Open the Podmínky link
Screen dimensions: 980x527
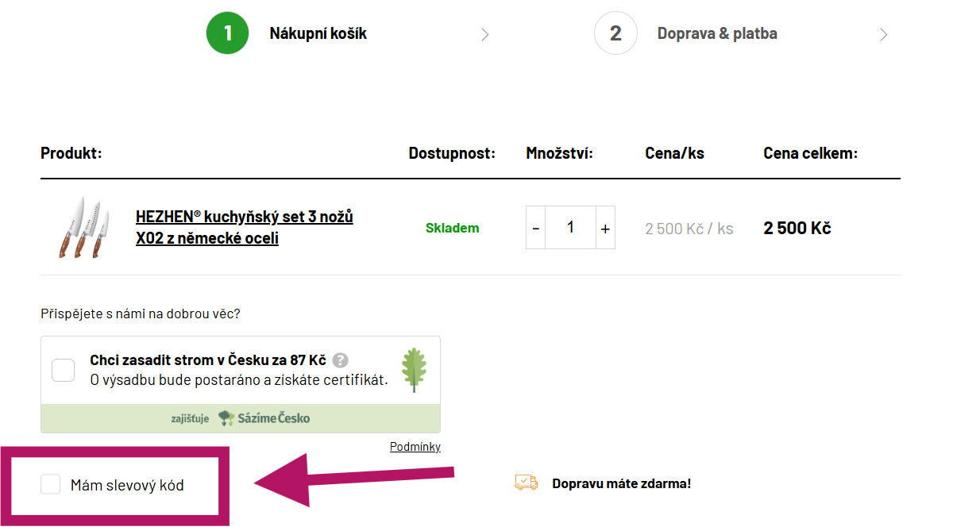coord(415,447)
